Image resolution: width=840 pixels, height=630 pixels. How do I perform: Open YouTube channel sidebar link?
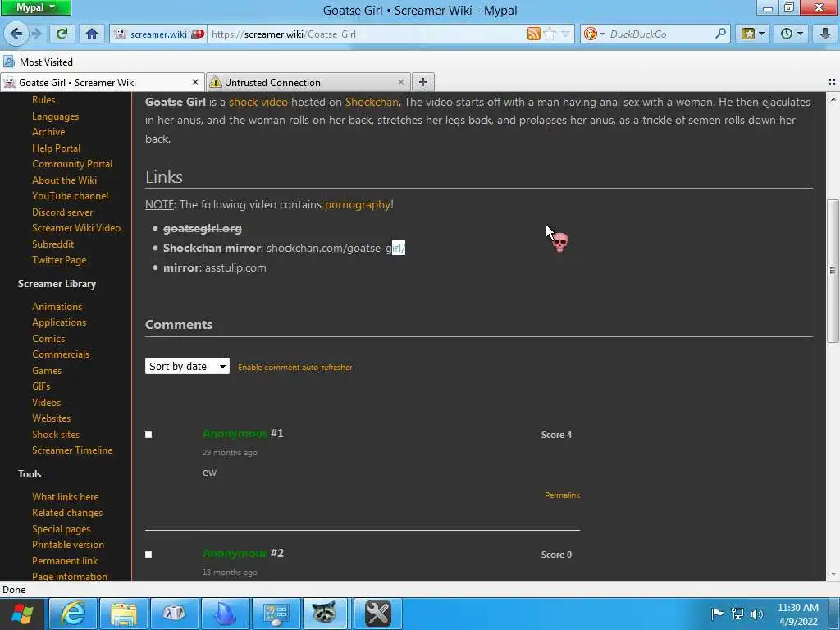click(x=71, y=196)
